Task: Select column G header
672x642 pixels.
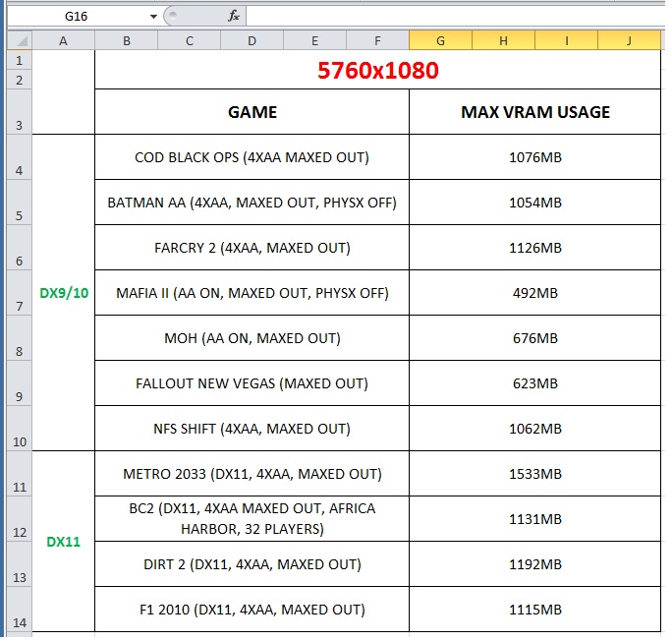Action: click(x=440, y=40)
